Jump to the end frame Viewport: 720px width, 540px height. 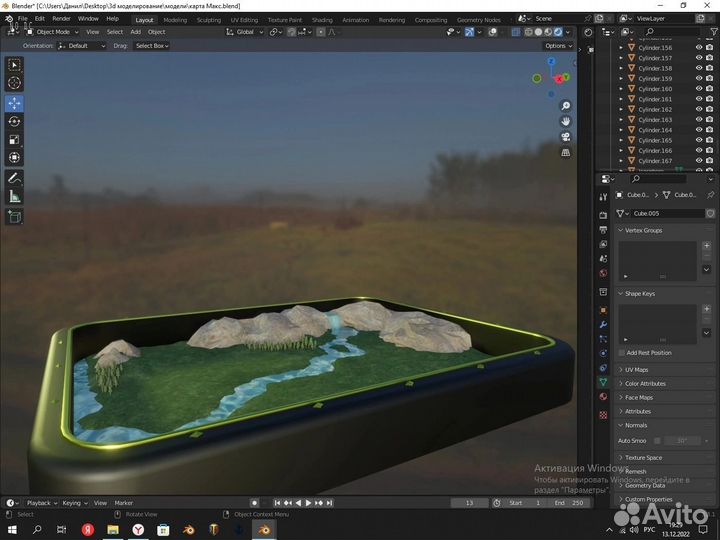[x=329, y=503]
